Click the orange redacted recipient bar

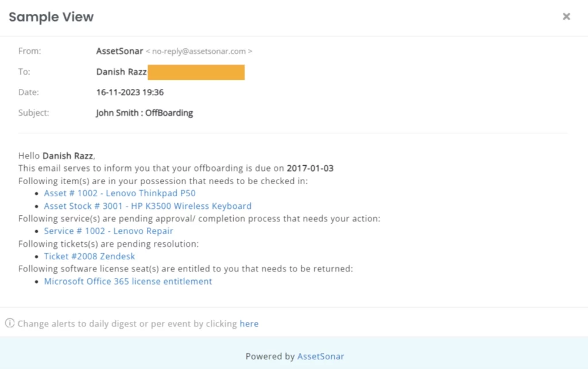196,72
